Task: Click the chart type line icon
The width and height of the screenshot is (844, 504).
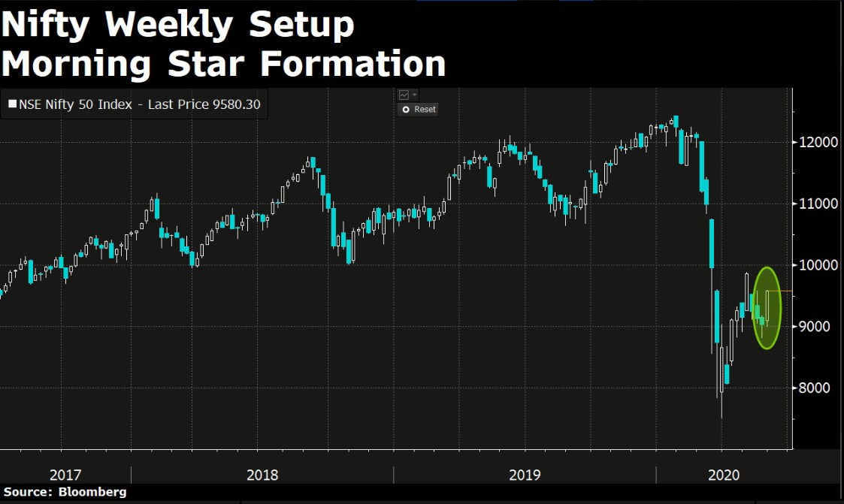Action: pos(404,95)
